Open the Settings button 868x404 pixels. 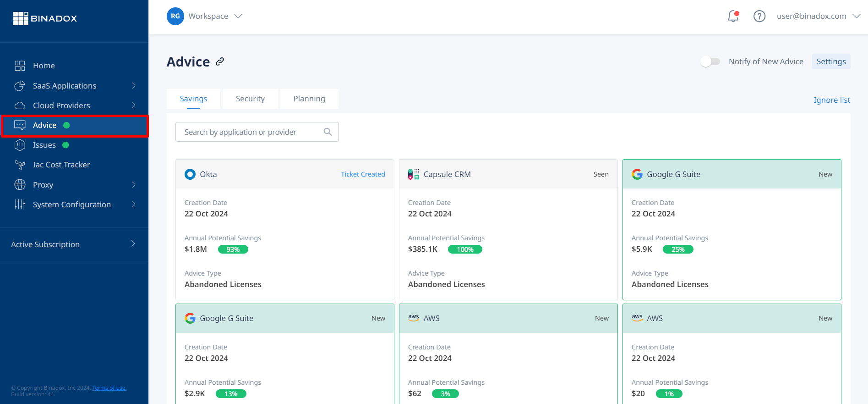(x=831, y=61)
